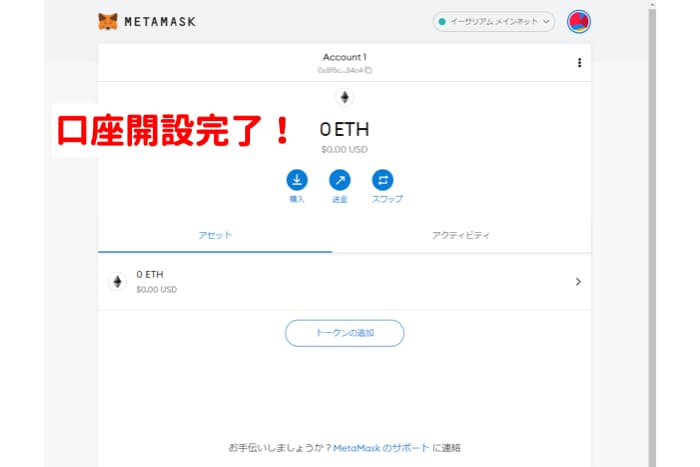Screen dimensions: 700x467
Task: Switch to the アセット tab
Action: coord(215,235)
